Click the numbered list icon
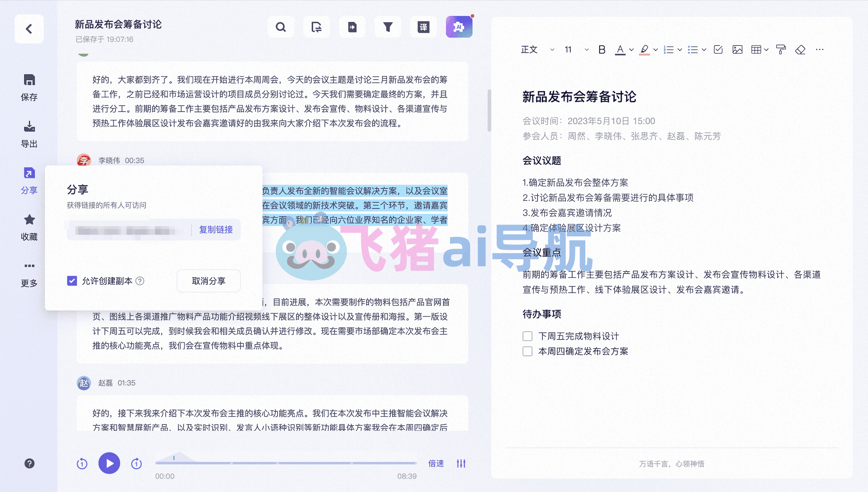 (669, 49)
